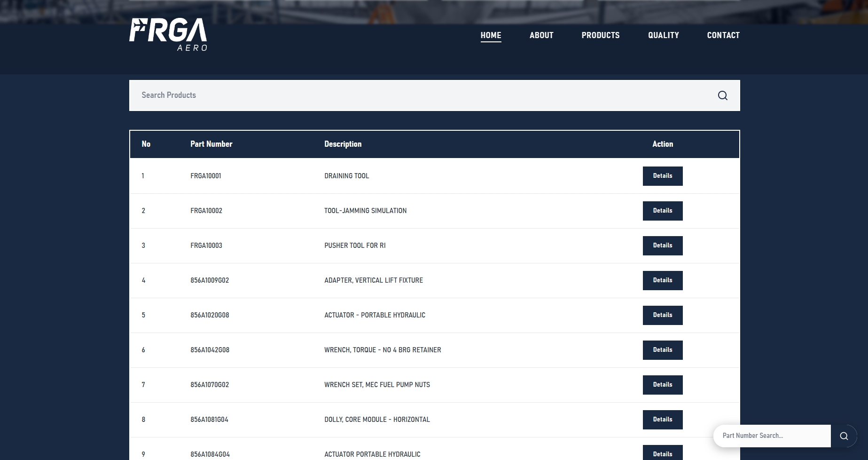Go to the About page
Image resolution: width=868 pixels, height=460 pixels.
pyautogui.click(x=541, y=35)
